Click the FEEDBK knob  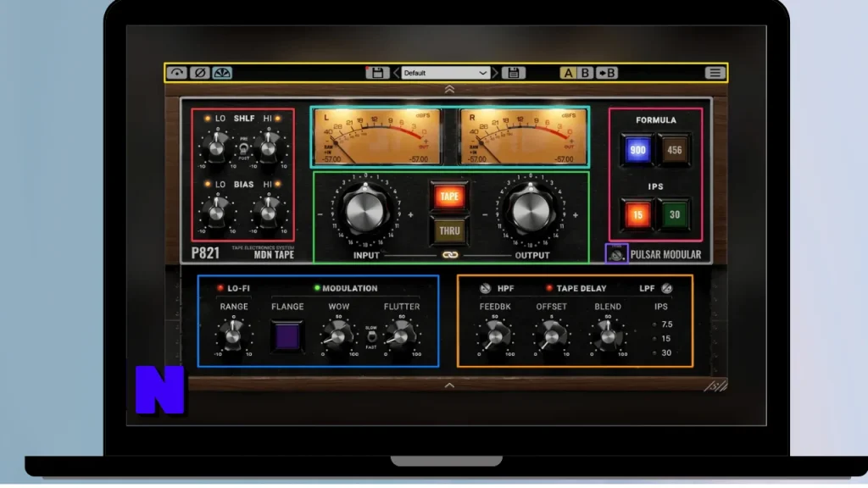click(495, 335)
